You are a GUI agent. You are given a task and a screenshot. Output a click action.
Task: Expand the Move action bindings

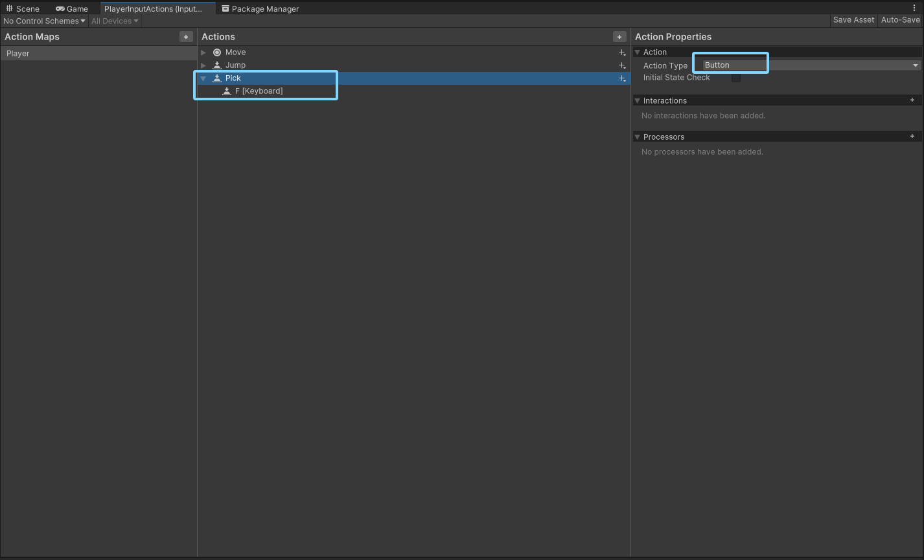click(x=203, y=52)
